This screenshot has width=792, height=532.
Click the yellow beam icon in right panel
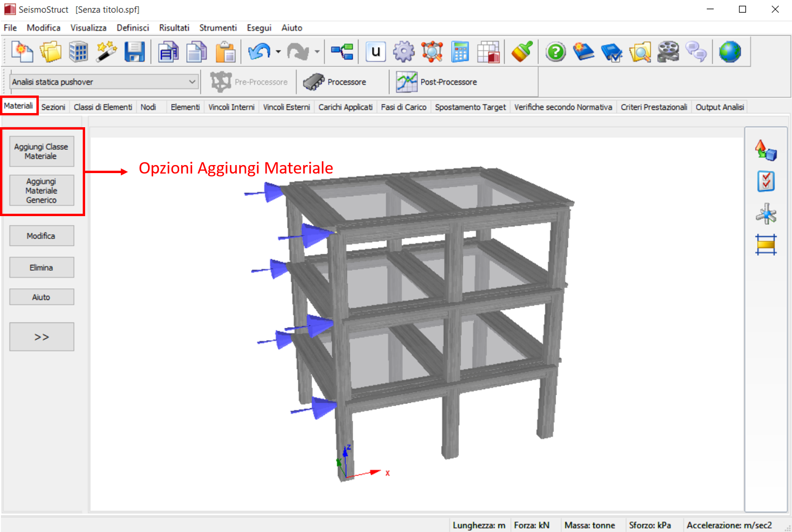(766, 244)
